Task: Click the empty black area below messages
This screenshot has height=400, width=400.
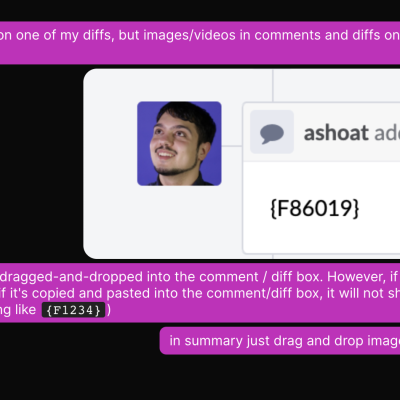Action: [200, 378]
